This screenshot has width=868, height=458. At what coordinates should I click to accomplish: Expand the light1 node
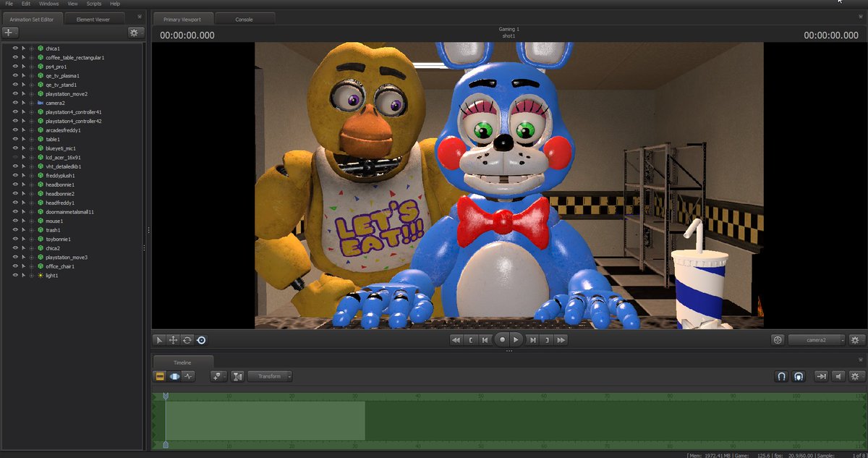coord(32,276)
